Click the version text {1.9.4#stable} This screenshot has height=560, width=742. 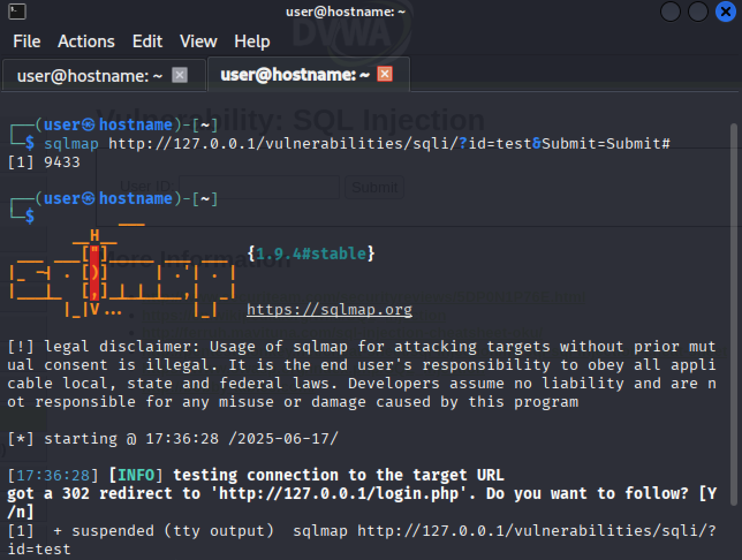(x=311, y=253)
